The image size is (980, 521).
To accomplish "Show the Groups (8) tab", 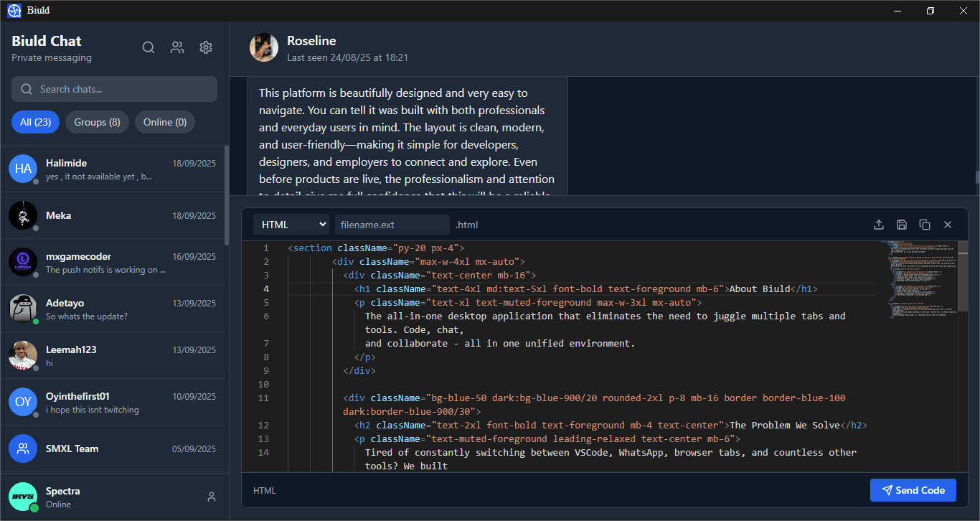I will click(97, 122).
